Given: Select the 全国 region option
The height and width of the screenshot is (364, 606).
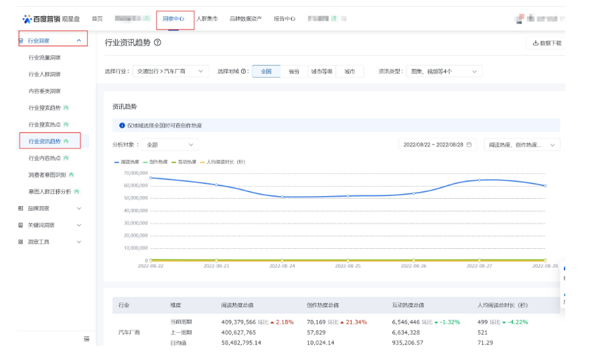Looking at the screenshot, I should [266, 72].
